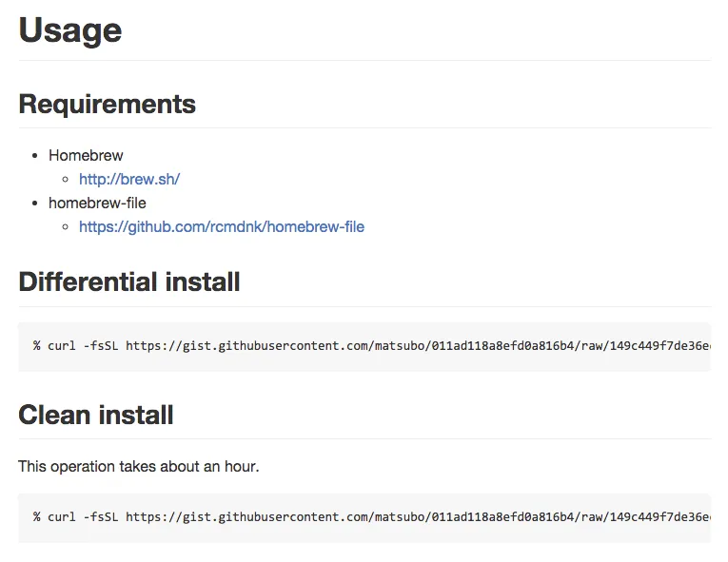Click the % prompt in Clean install code
Image resolution: width=728 pixels, height=562 pixels.
tap(37, 516)
